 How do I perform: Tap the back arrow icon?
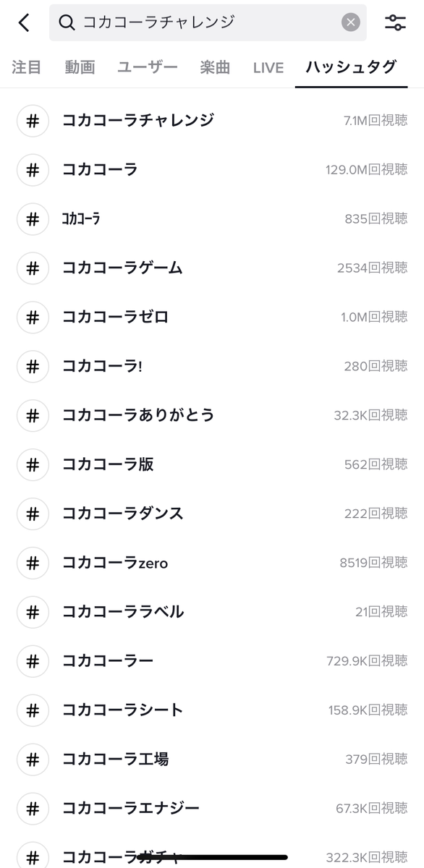(x=24, y=22)
